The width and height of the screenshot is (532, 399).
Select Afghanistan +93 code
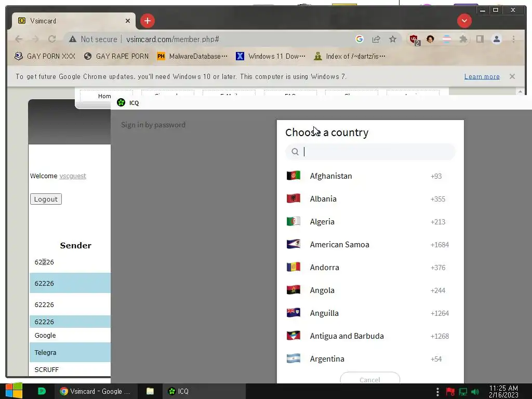[x=436, y=176]
